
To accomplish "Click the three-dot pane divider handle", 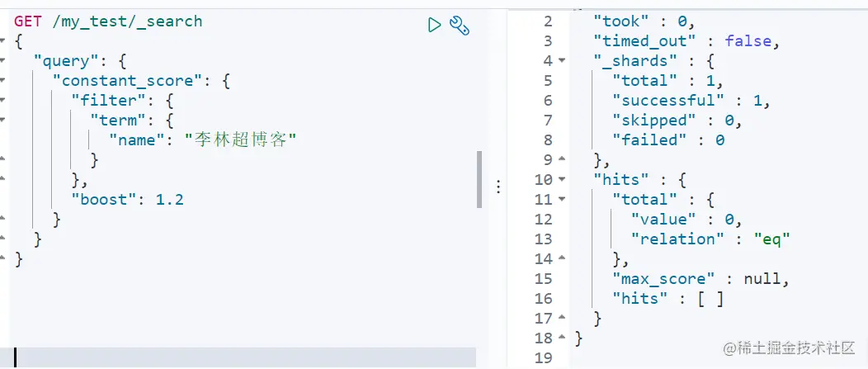I will point(498,187).
